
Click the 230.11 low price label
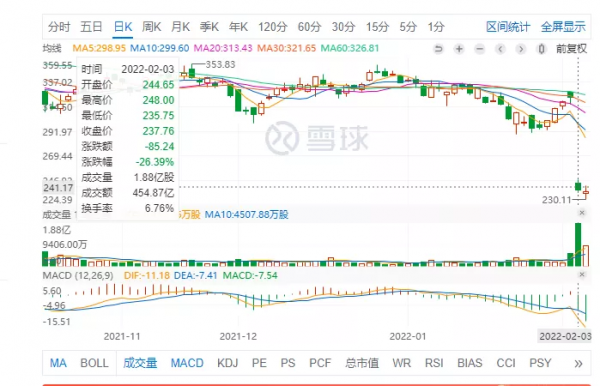[556, 200]
